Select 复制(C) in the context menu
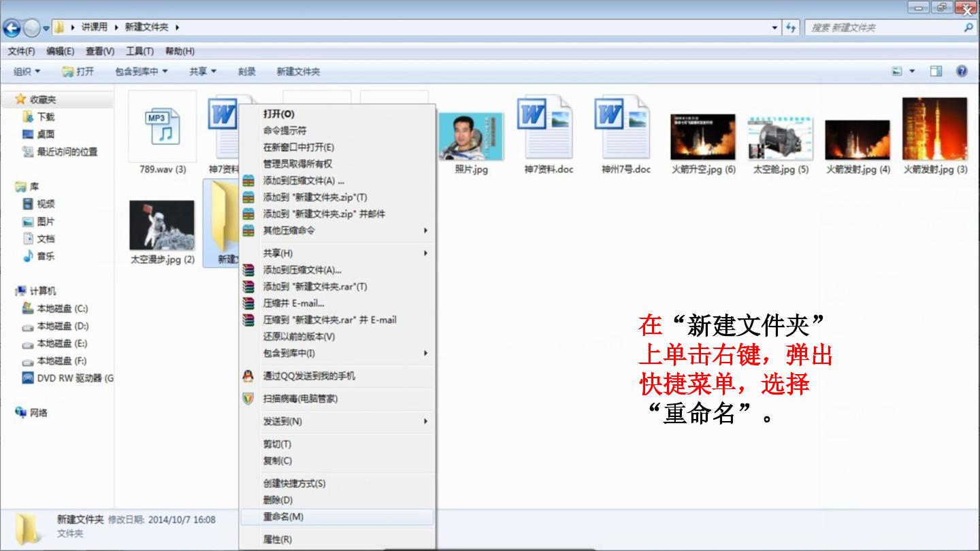The width and height of the screenshot is (980, 551). coord(338,461)
